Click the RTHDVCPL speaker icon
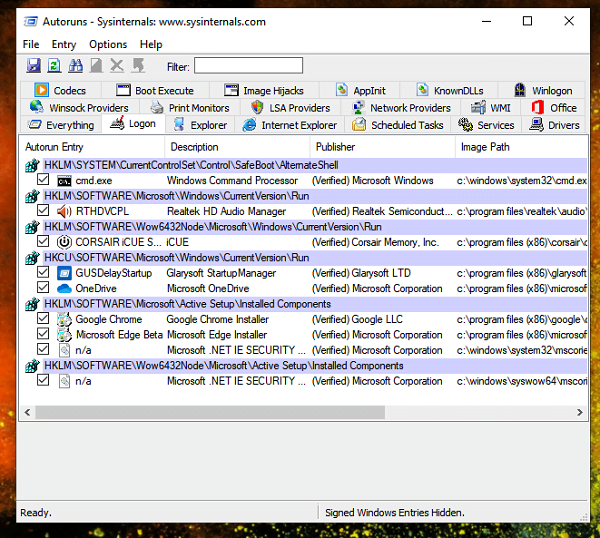 [x=64, y=211]
